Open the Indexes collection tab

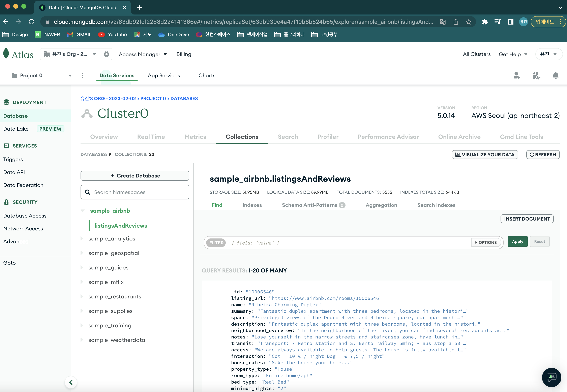(252, 205)
